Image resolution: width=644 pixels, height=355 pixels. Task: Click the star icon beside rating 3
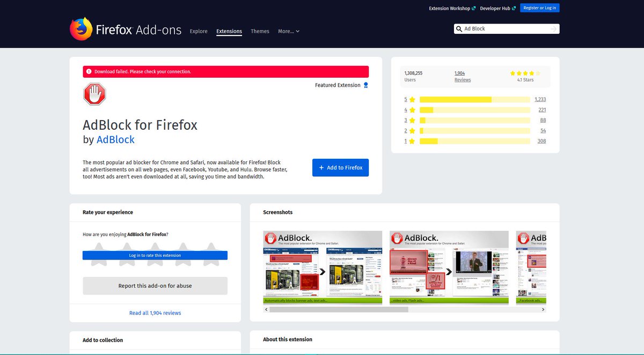coord(412,121)
